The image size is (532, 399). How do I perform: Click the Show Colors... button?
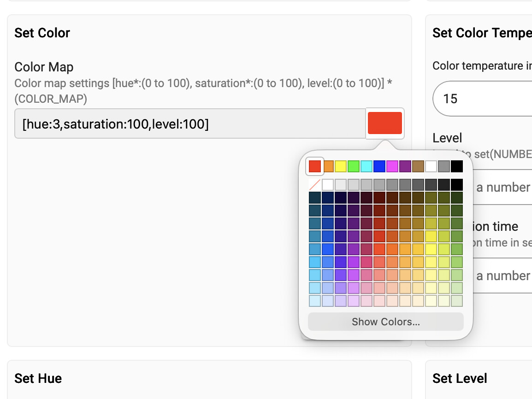tap(385, 322)
